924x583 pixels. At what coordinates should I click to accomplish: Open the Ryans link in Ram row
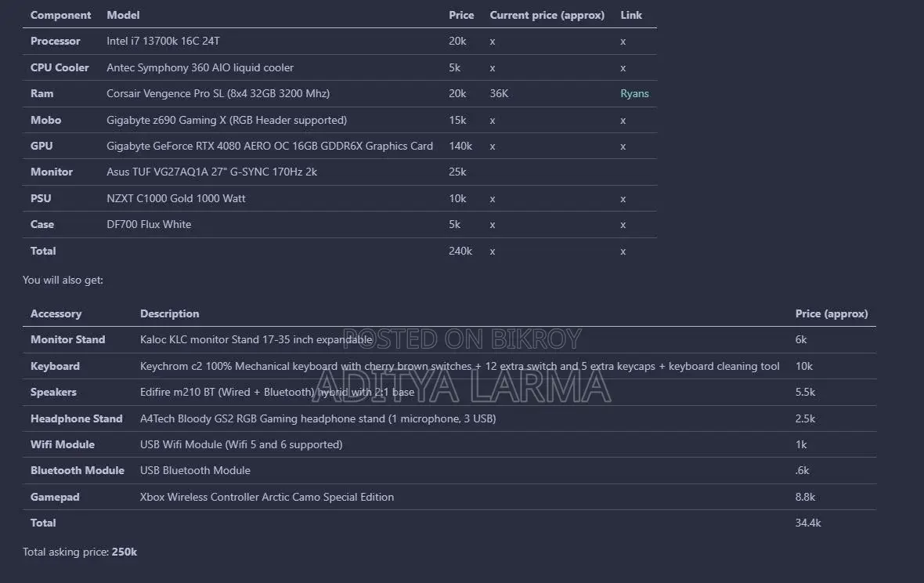pos(634,94)
